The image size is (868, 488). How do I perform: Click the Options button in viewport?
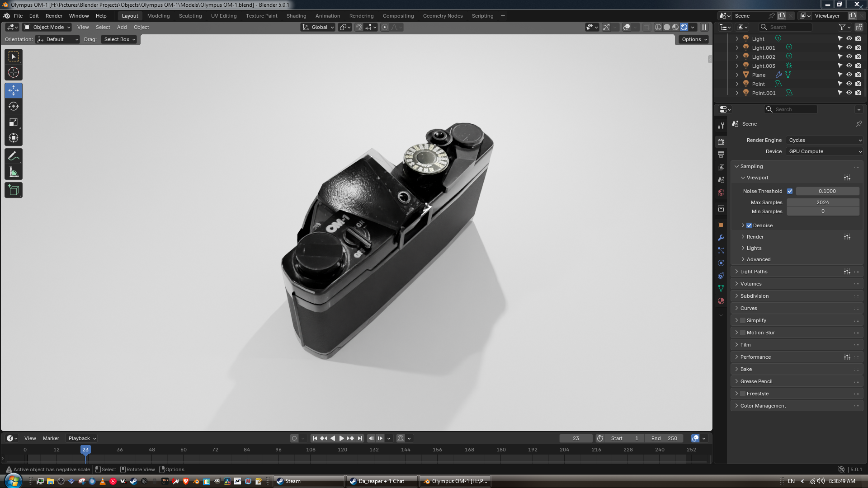tap(693, 39)
